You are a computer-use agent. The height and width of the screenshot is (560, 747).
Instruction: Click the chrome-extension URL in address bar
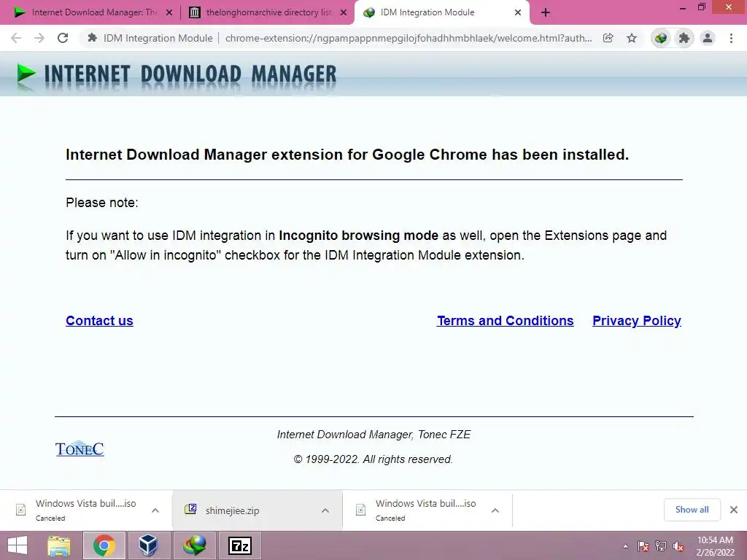409,38
